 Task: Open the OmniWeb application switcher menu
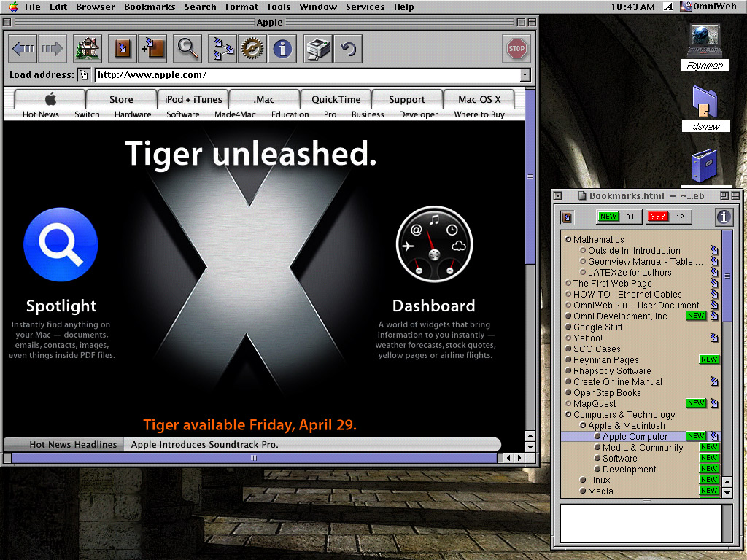(708, 6)
